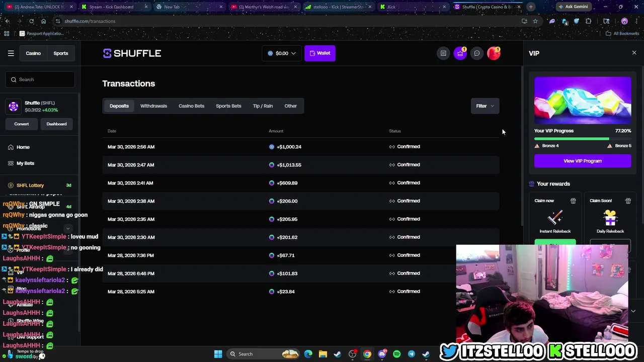The image size is (644, 362).
Task: Open Discord from the taskbar
Action: click(x=382, y=354)
